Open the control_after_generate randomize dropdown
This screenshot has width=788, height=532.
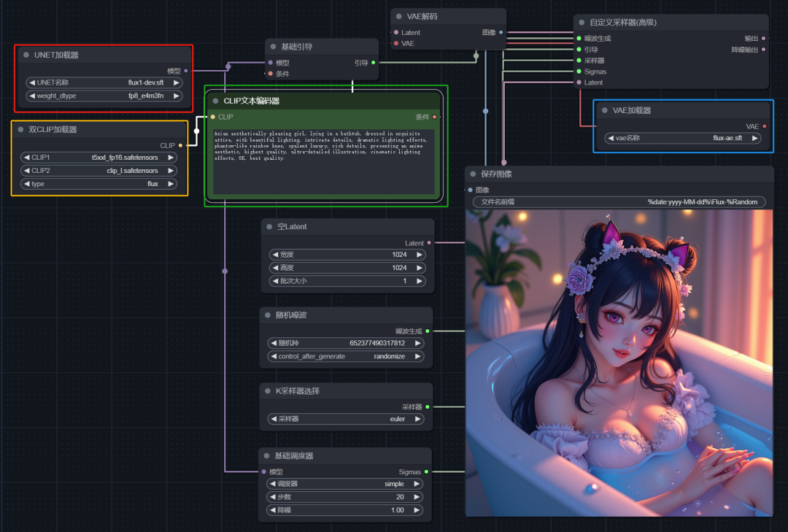347,356
